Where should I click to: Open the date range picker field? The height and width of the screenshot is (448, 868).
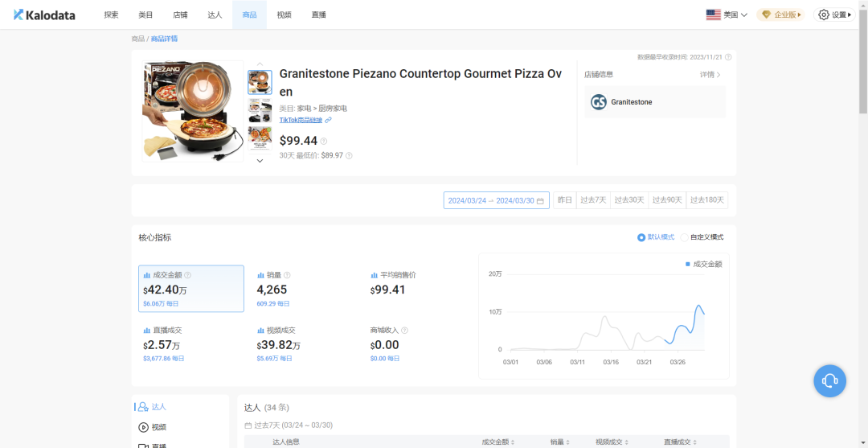click(497, 200)
